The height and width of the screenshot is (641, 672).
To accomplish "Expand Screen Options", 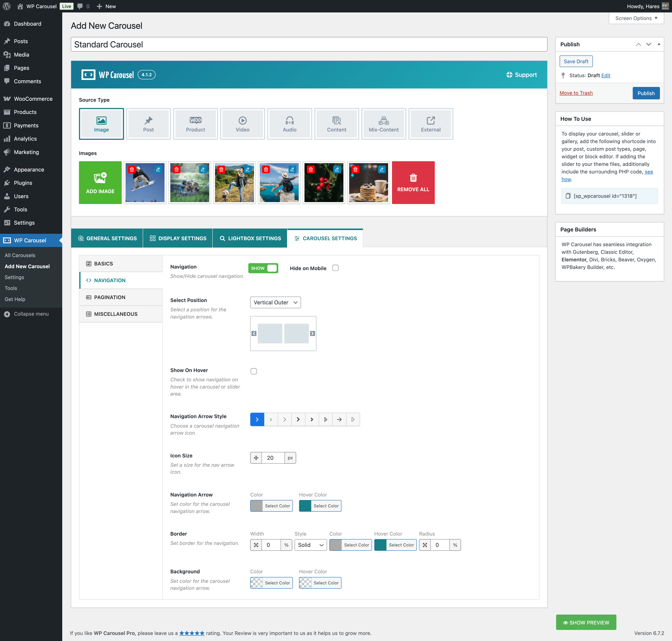I will 636,18.
